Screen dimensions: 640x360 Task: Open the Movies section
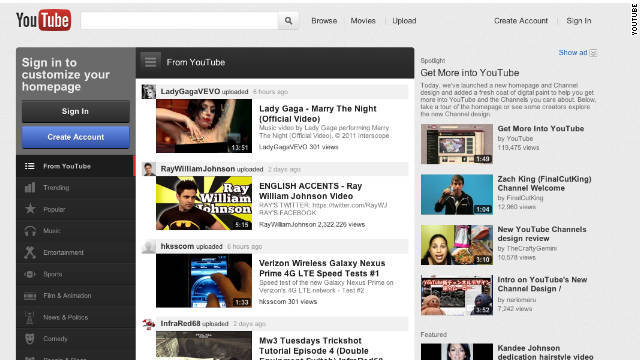tap(363, 21)
